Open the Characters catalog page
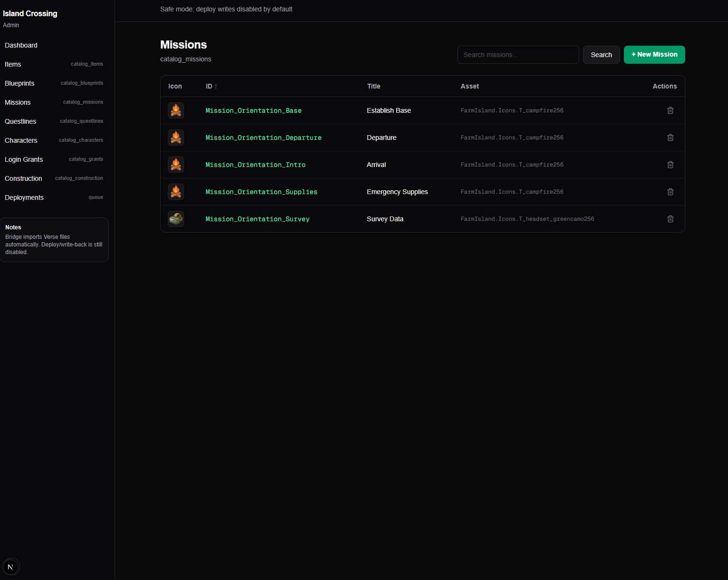Image resolution: width=728 pixels, height=580 pixels. 21,140
